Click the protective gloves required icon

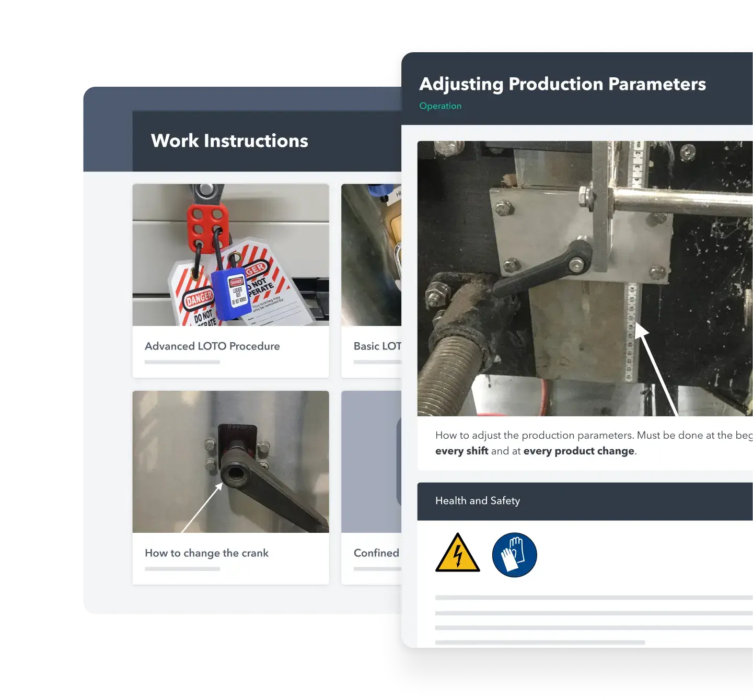(514, 554)
